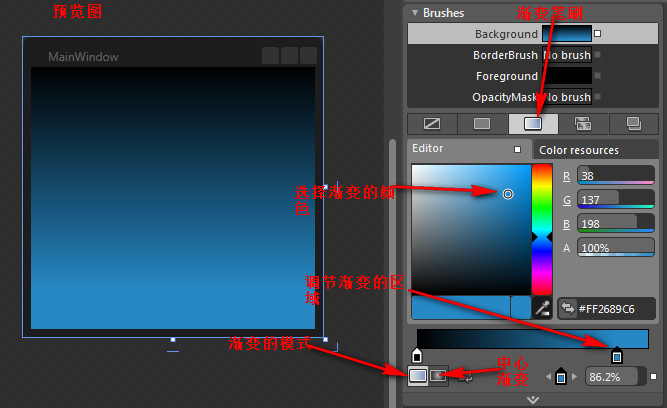The height and width of the screenshot is (408, 667).
Task: Click the Foreground black color swatch
Action: (x=567, y=76)
